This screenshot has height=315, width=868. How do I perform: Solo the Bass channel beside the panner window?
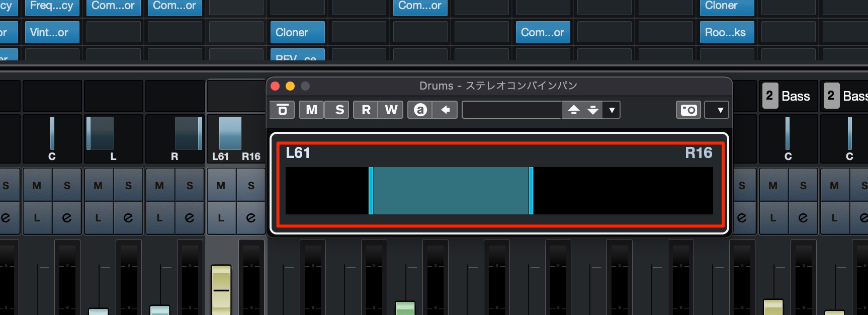803,186
